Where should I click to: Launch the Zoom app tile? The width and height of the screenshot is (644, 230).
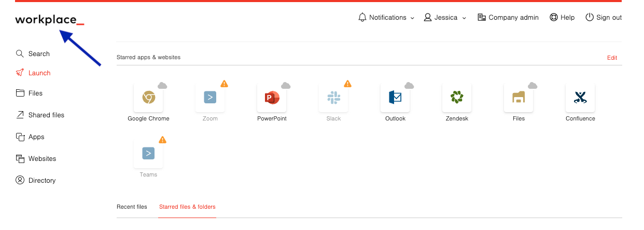click(210, 97)
